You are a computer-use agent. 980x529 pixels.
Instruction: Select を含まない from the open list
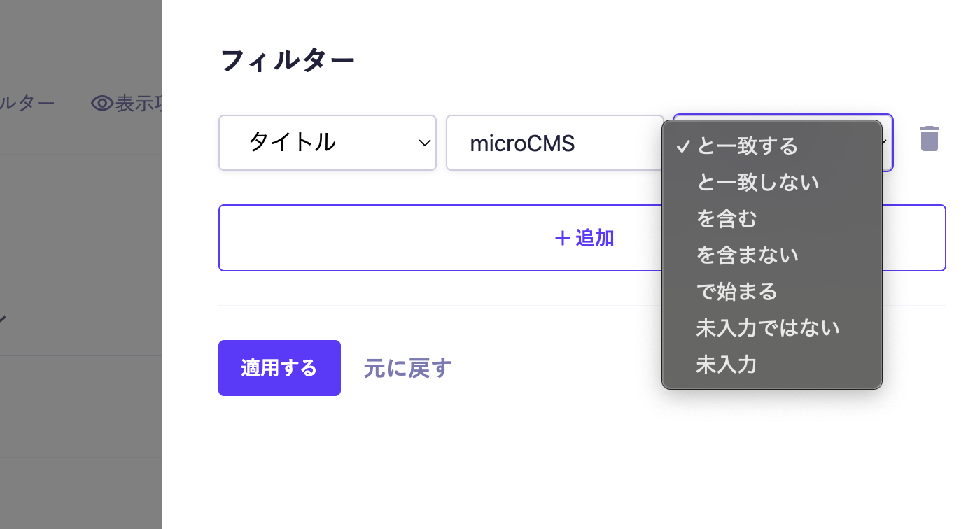(748, 255)
